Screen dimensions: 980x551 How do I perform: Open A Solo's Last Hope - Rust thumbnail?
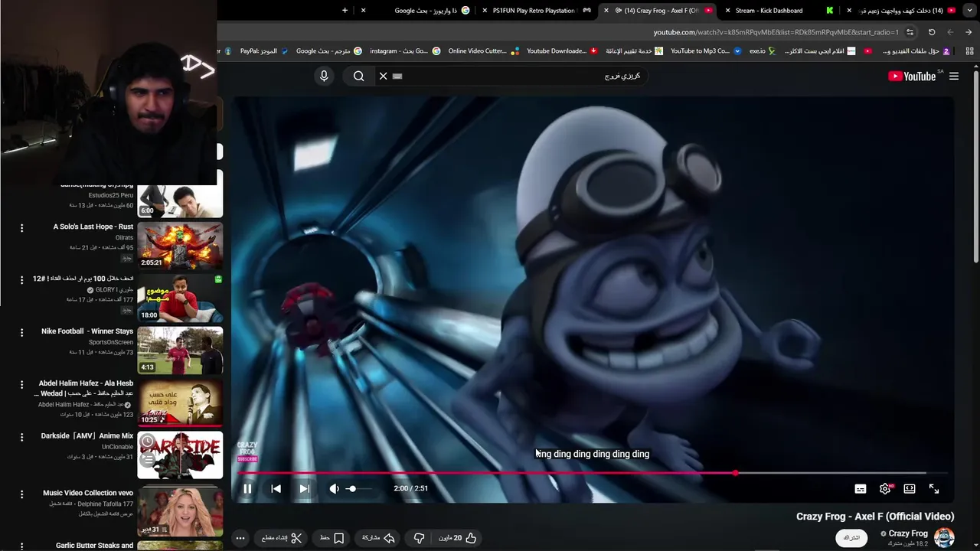pos(180,246)
